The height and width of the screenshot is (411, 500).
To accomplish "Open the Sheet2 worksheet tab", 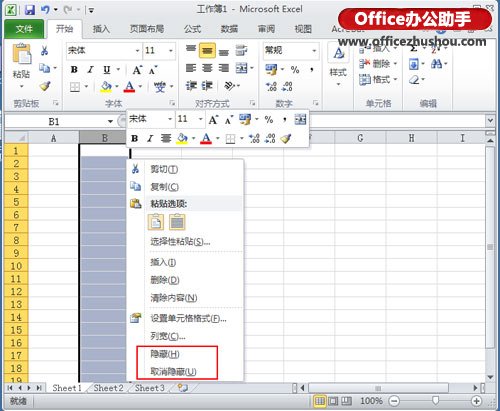I will [108, 388].
